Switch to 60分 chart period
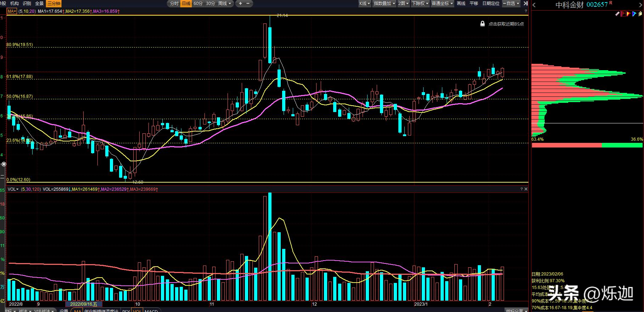 click(x=198, y=4)
